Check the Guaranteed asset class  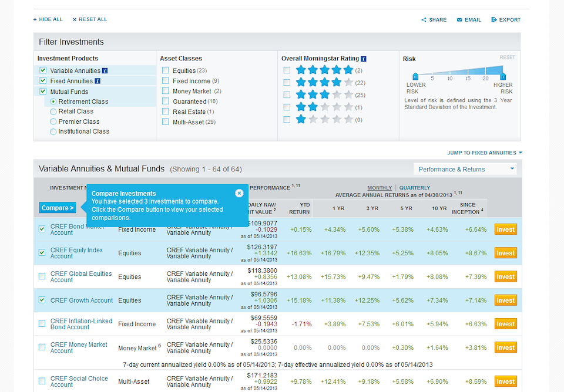(x=166, y=101)
